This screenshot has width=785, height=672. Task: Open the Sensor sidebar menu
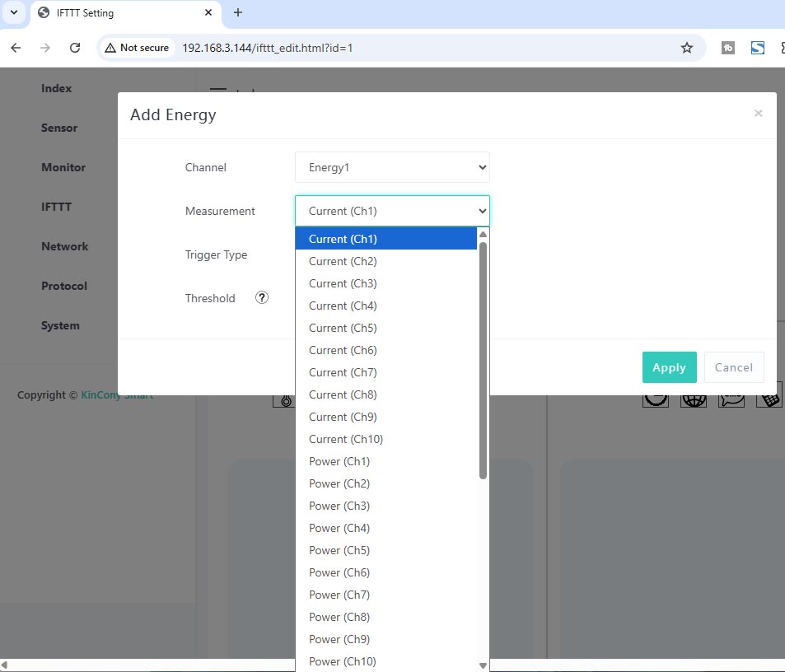click(59, 128)
